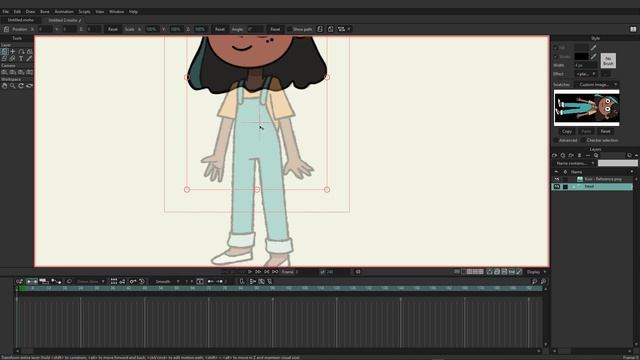Select the Orbit Workspace tool

click(x=29, y=86)
